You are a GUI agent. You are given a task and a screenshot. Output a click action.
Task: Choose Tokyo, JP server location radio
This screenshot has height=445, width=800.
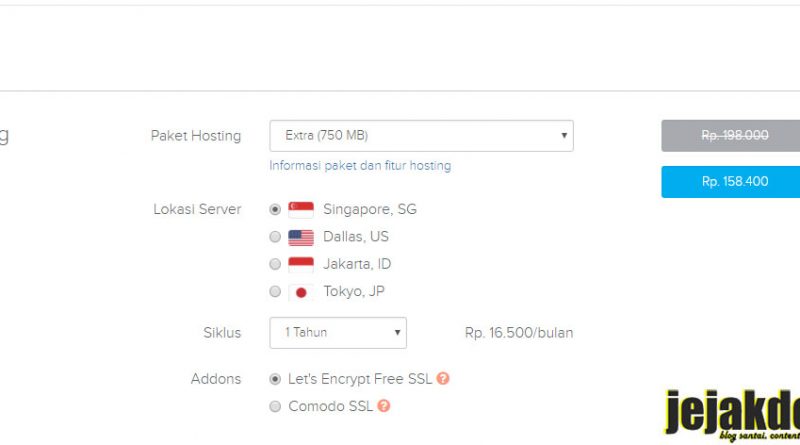coord(275,291)
